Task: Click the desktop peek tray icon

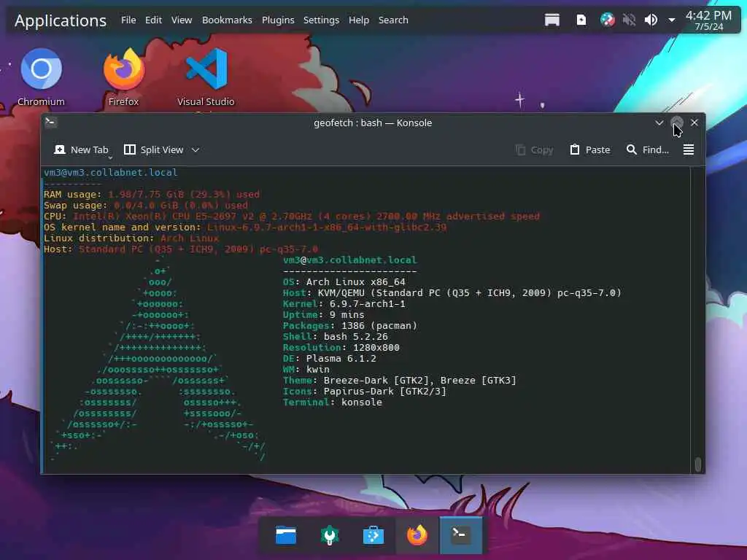Action: point(552,20)
